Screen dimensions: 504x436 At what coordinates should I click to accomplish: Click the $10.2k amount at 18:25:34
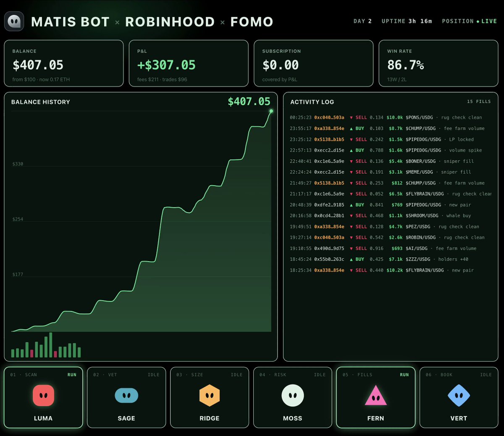394,271
